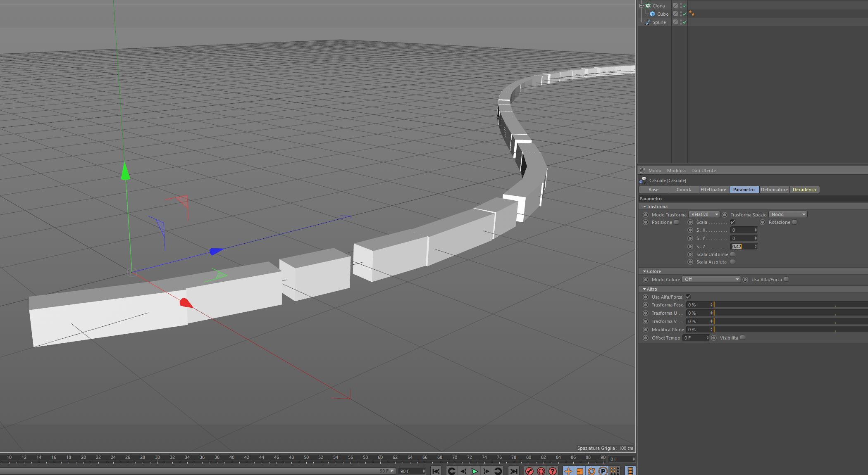Enable the Scala Uniforme checkbox
This screenshot has height=475, width=868.
(x=732, y=254)
